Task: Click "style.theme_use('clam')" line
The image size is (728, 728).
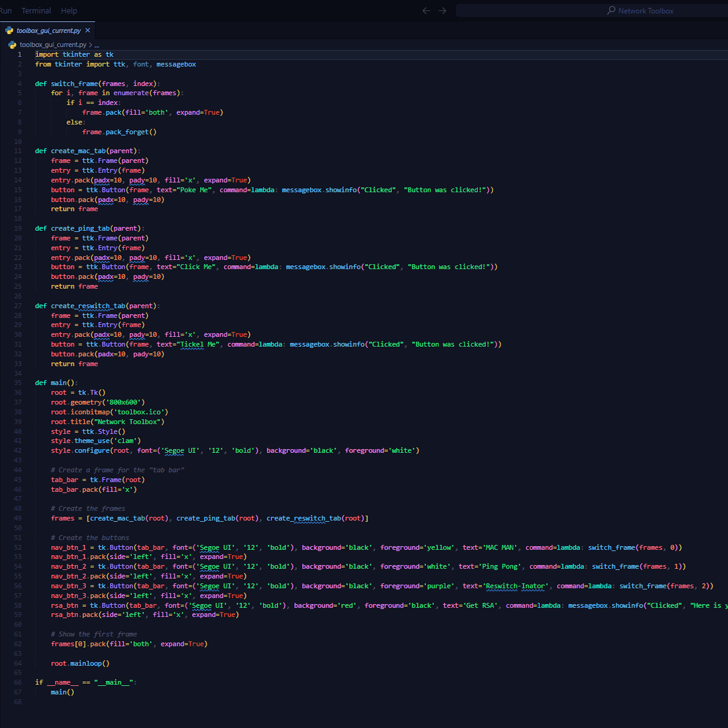Action: click(x=96, y=441)
